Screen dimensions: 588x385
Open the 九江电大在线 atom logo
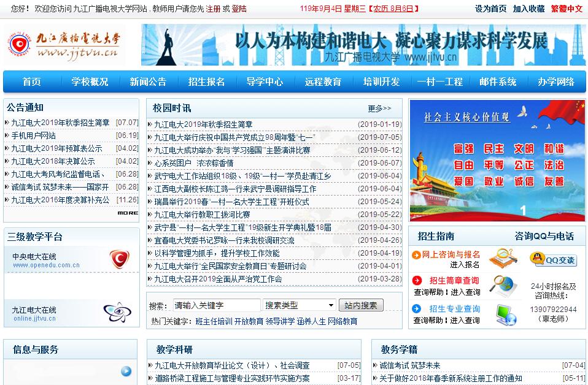pos(117,313)
